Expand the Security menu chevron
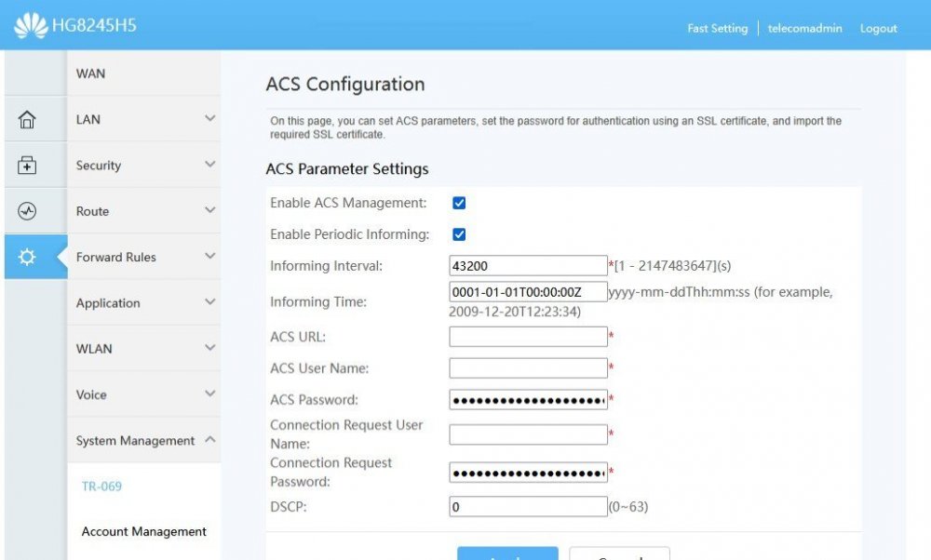 point(209,165)
